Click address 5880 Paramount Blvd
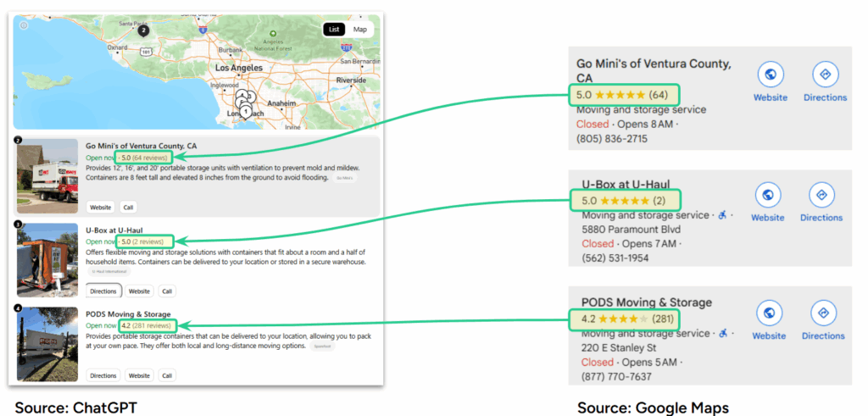The image size is (868, 416). click(631, 229)
